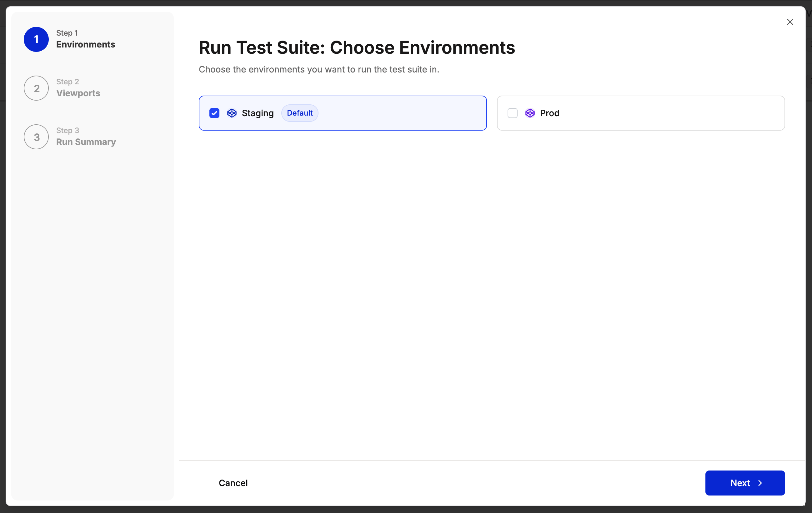The width and height of the screenshot is (812, 513).
Task: Click the Staging label text
Action: point(258,113)
